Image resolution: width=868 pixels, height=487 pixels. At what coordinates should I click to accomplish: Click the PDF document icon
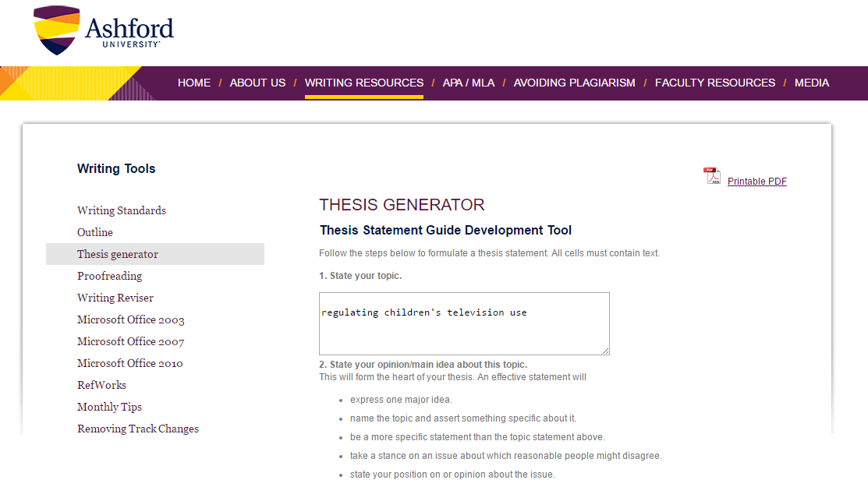click(711, 176)
